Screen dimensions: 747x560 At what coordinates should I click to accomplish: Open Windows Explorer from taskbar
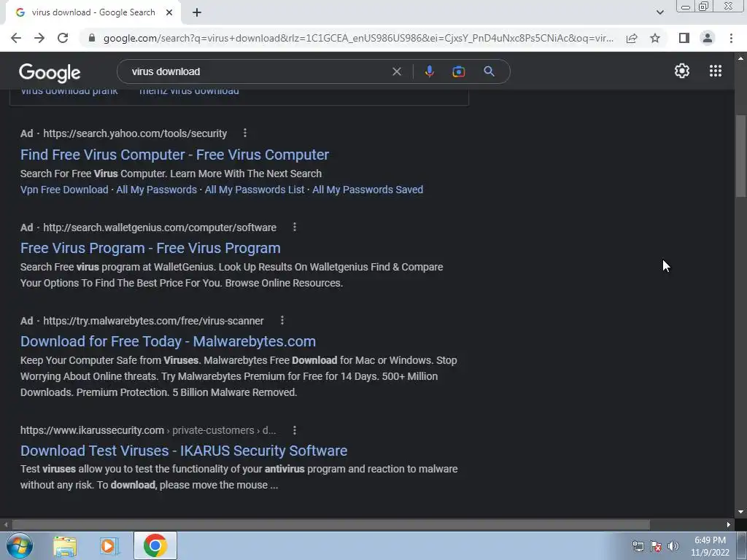[x=65, y=546]
